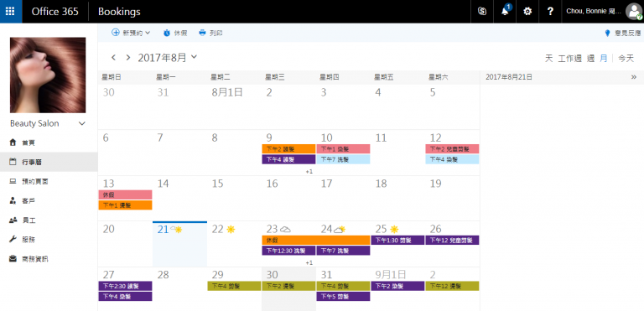Open the +1 more link on August 9
This screenshot has height=311, width=644.
click(x=309, y=171)
